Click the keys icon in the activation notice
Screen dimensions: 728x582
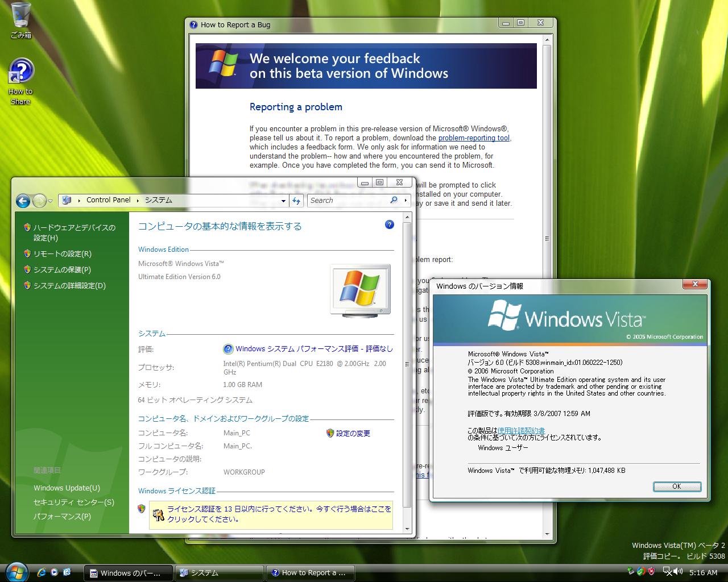159,515
